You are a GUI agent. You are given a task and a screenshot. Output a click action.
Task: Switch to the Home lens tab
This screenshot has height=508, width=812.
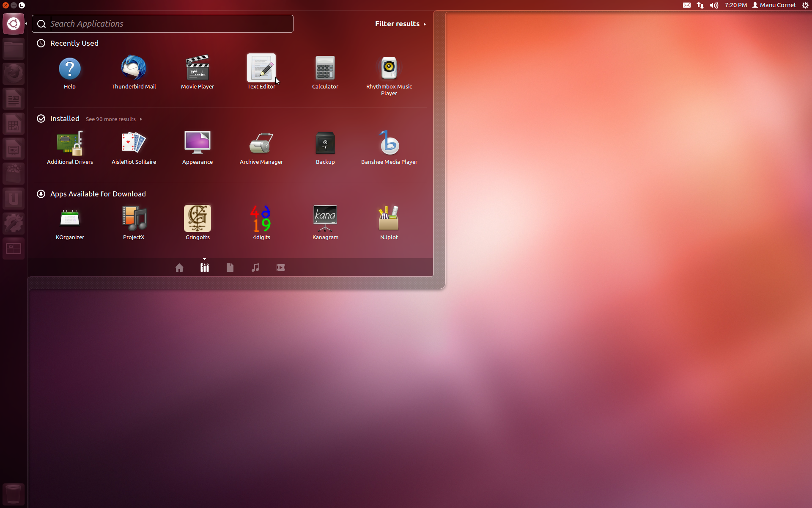tap(179, 268)
